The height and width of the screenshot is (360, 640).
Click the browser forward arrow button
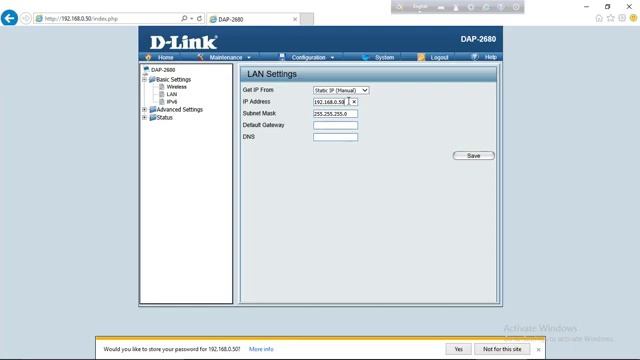(x=26, y=19)
